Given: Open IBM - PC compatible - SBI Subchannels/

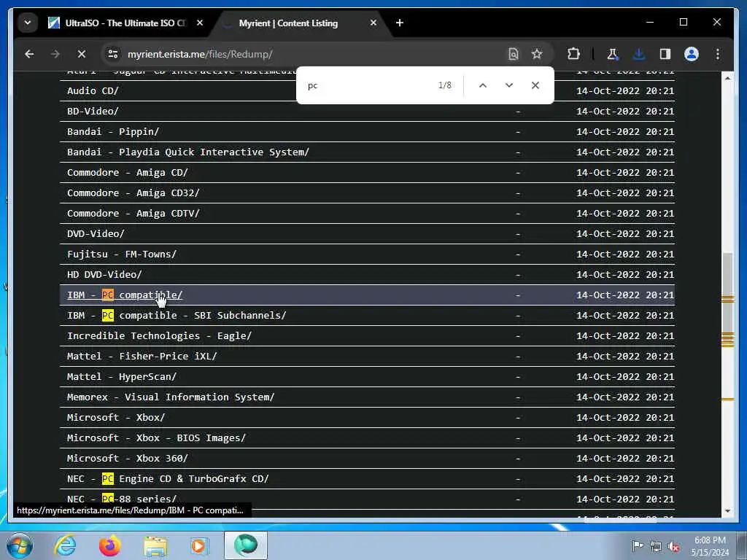Looking at the screenshot, I should 177,315.
